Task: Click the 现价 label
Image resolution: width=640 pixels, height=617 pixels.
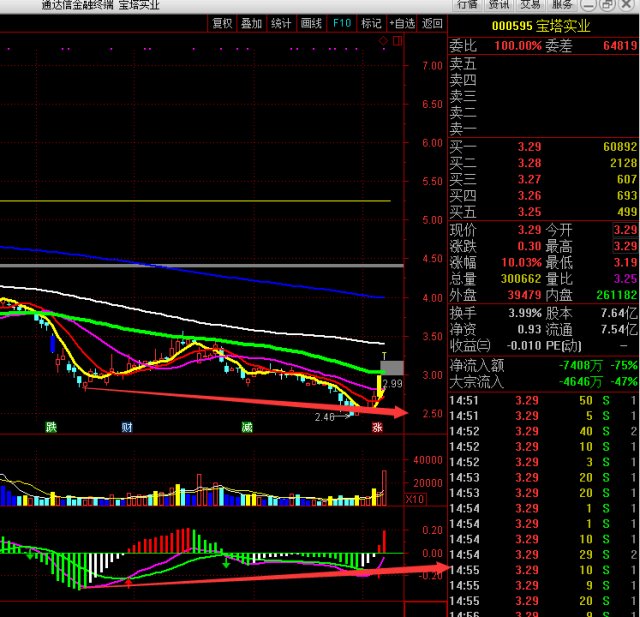Action: click(463, 230)
